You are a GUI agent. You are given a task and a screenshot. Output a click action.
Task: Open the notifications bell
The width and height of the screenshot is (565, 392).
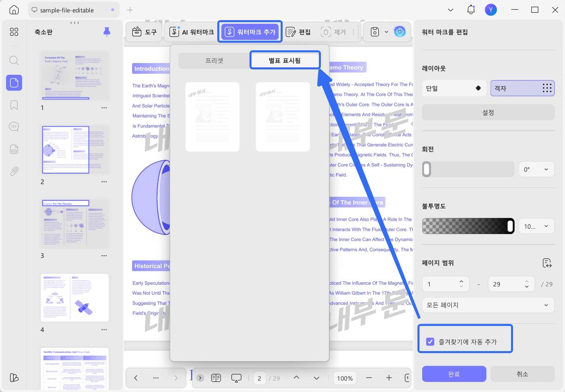pyautogui.click(x=471, y=10)
